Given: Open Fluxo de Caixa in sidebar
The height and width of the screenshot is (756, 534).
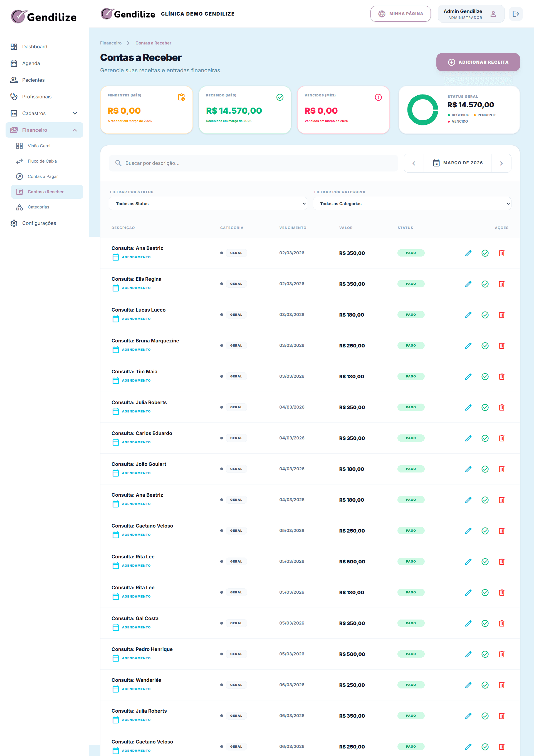Looking at the screenshot, I should (42, 161).
